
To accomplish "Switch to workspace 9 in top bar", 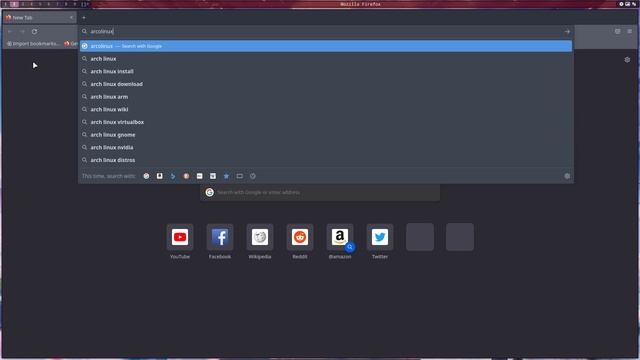I will (75, 4).
